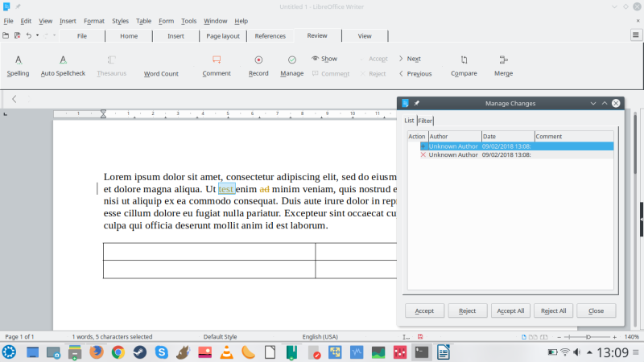Open Word Count tool
644x362 pixels.
161,73
